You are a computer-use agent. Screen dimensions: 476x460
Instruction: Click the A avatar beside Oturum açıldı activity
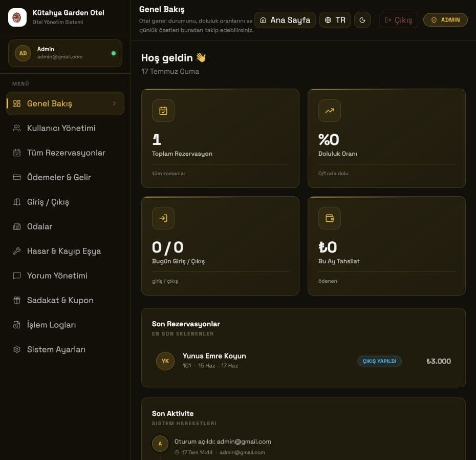(x=160, y=444)
